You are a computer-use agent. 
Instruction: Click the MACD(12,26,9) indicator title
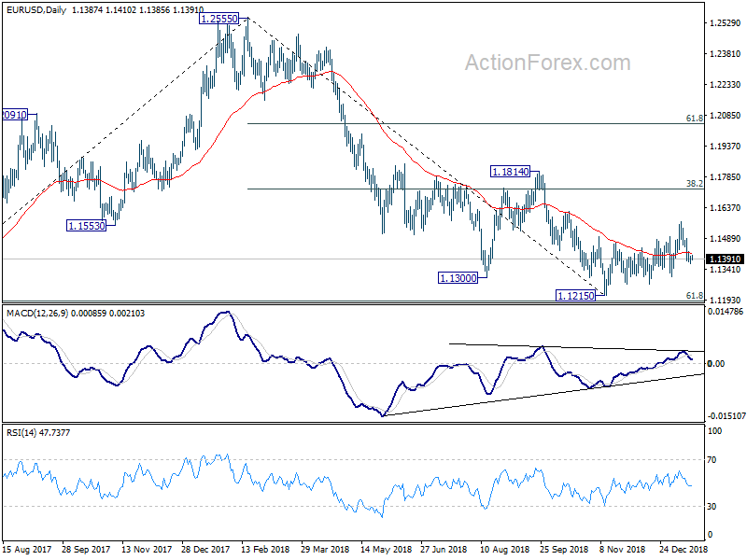pos(37,314)
